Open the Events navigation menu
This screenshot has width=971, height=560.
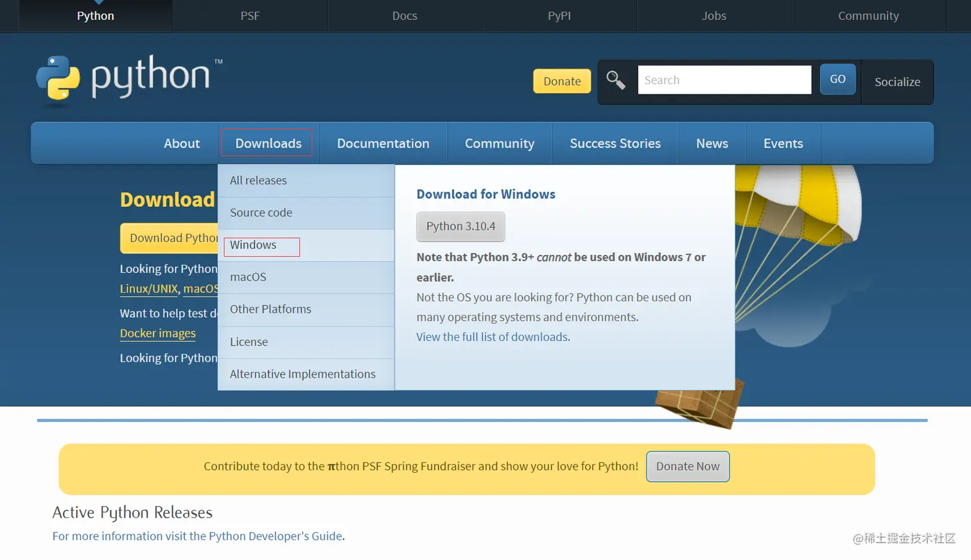[x=783, y=143]
